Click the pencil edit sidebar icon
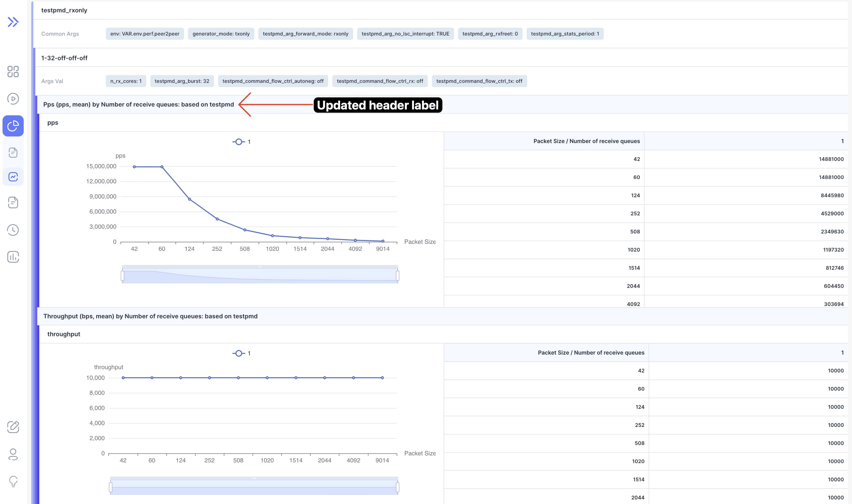The width and height of the screenshot is (852, 504). coord(13,427)
